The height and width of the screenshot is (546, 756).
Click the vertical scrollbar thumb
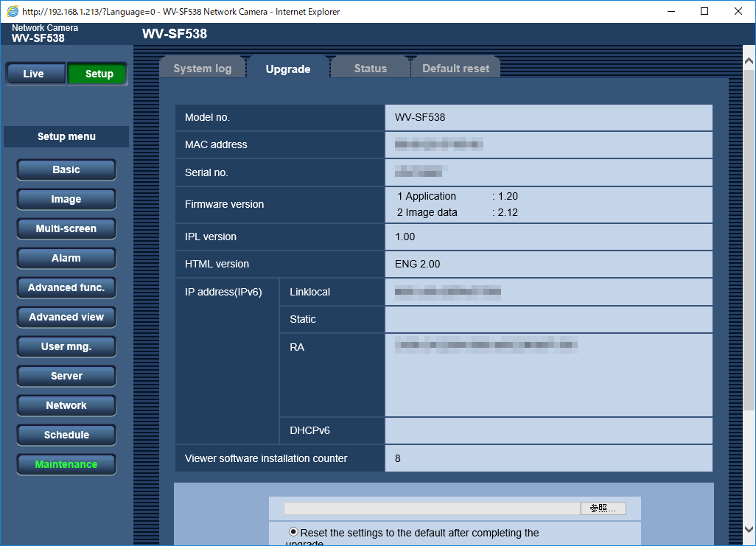tap(749, 239)
